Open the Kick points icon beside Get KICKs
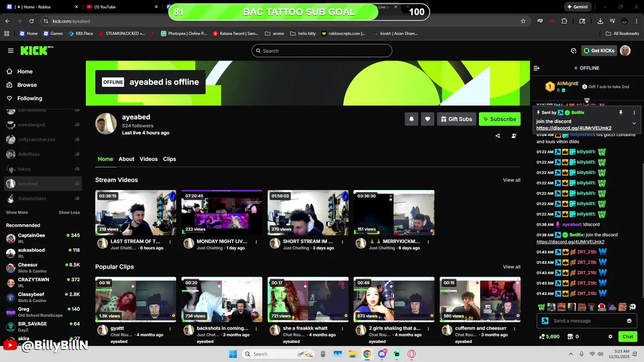Viewport: 644px width, 362px height. click(x=574, y=51)
